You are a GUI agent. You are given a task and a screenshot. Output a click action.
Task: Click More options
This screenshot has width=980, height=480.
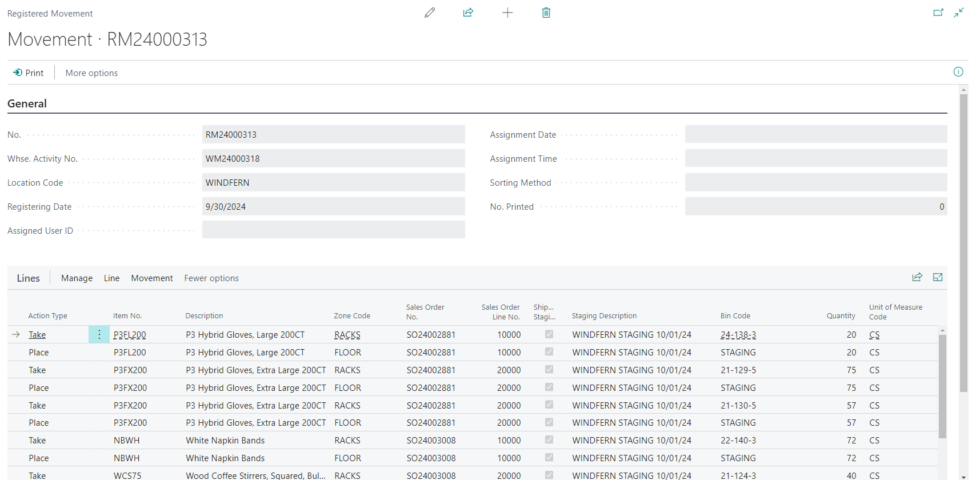pos(91,73)
